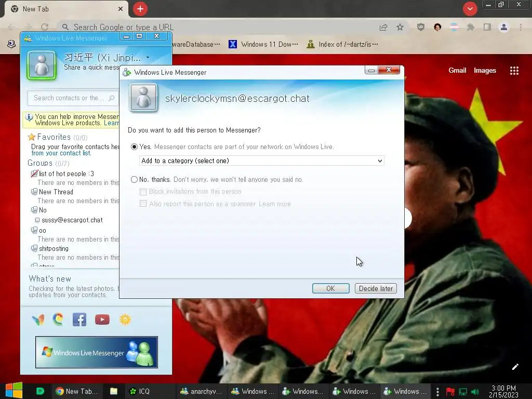The image size is (532, 399).
Task: Click the Learn more link in dialog
Action: click(x=274, y=204)
